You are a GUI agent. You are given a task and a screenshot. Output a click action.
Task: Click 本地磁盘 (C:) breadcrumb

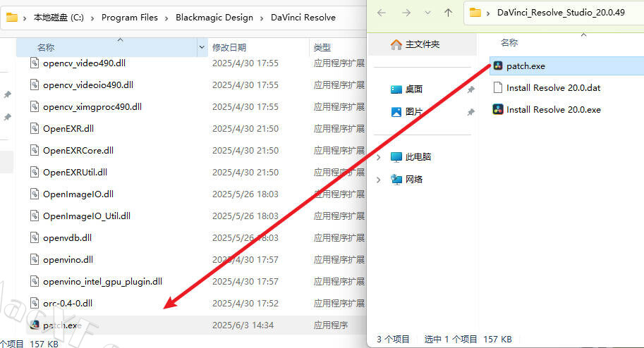(x=59, y=18)
